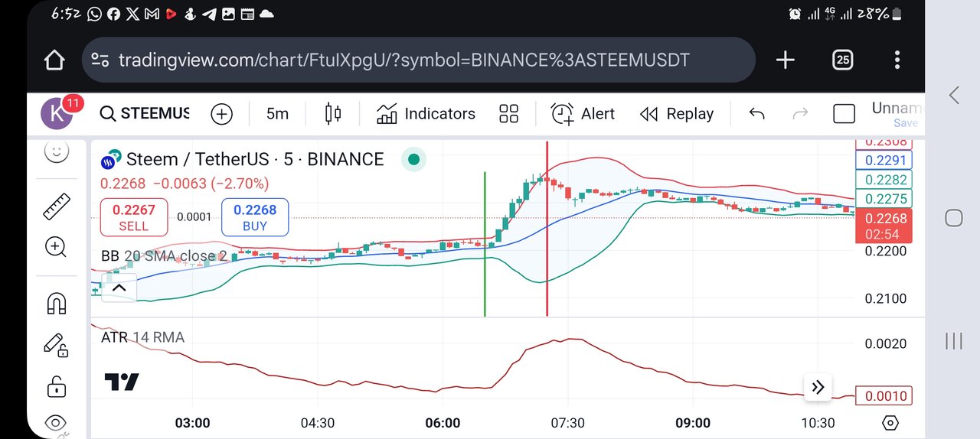Click the 0.2291 blue price label
The width and height of the screenshot is (980, 439).
pos(885,161)
